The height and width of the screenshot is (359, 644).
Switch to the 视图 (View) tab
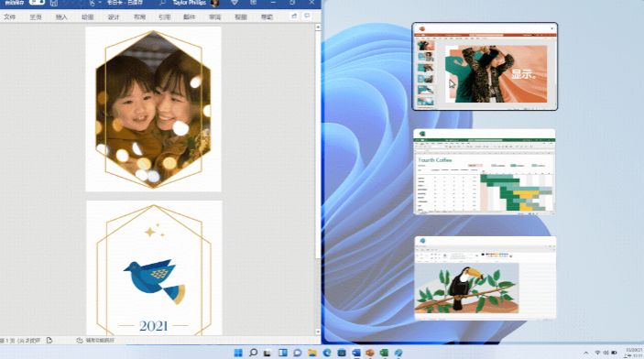[241, 16]
